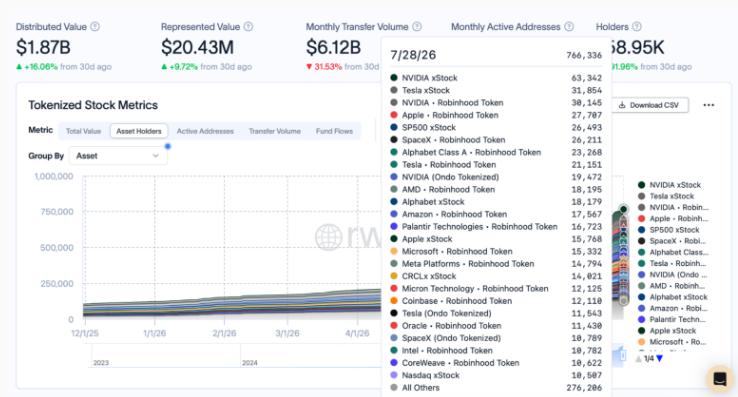Click the 2024 marker on timeline navigator

(249, 363)
